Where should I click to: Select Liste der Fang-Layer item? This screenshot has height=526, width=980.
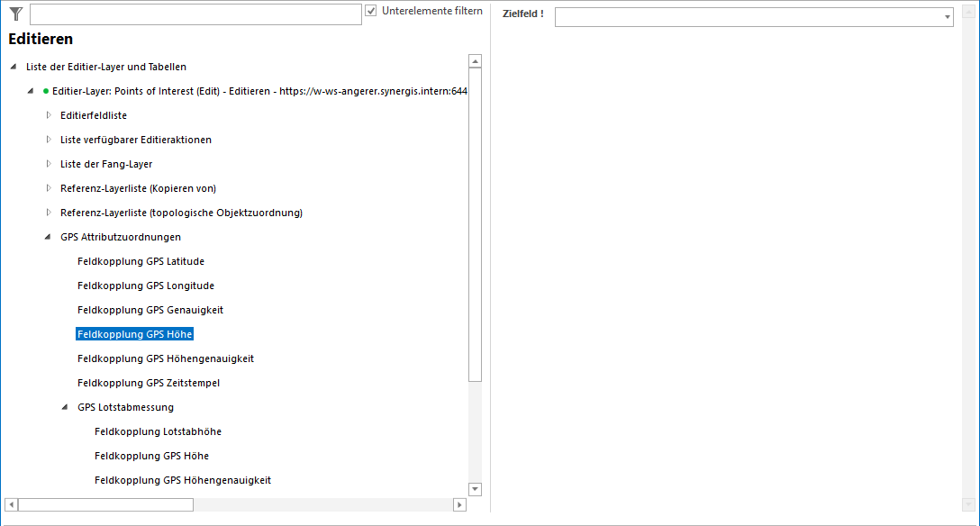[x=106, y=164]
